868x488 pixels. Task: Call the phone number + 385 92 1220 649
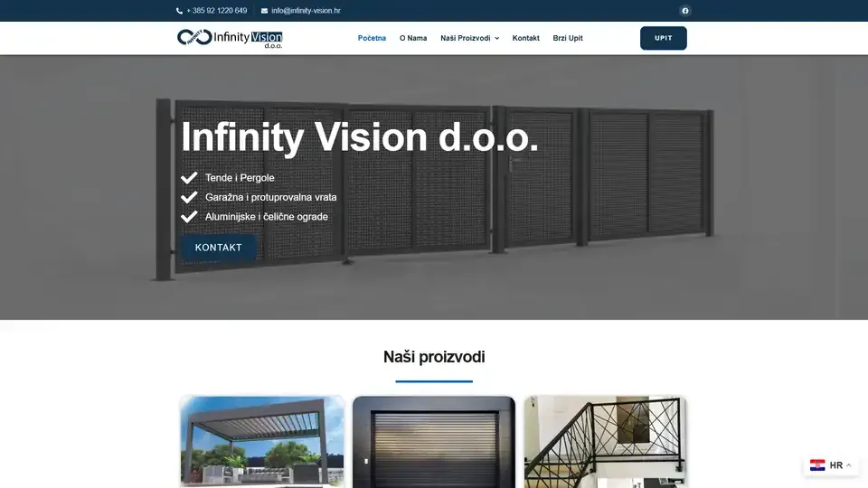pos(216,11)
